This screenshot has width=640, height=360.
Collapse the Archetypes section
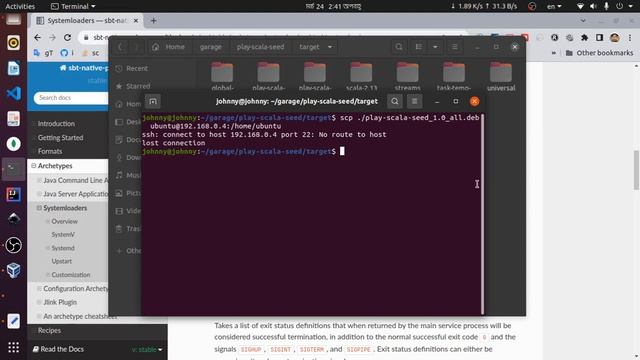[x=33, y=166]
